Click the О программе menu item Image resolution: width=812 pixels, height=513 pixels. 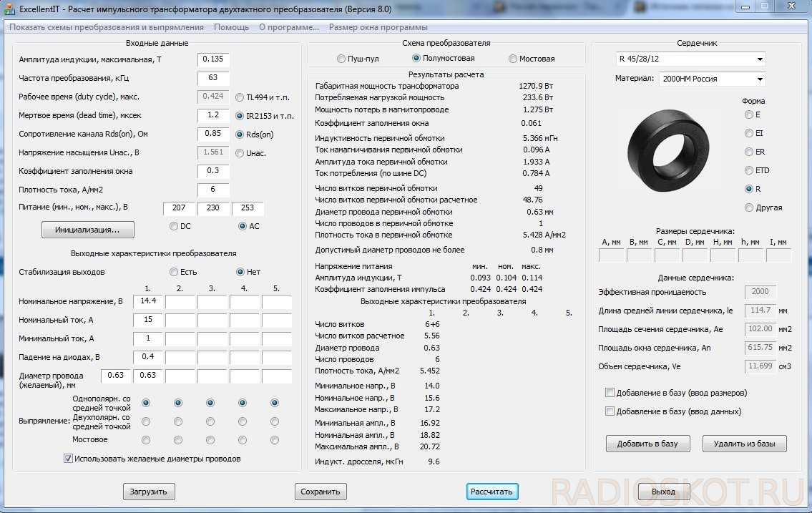(x=288, y=27)
